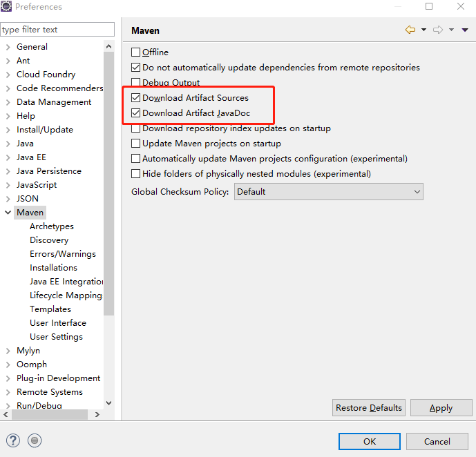The image size is (476, 457).
Task: Check Hide folders of physically nested modules
Action: 135,173
